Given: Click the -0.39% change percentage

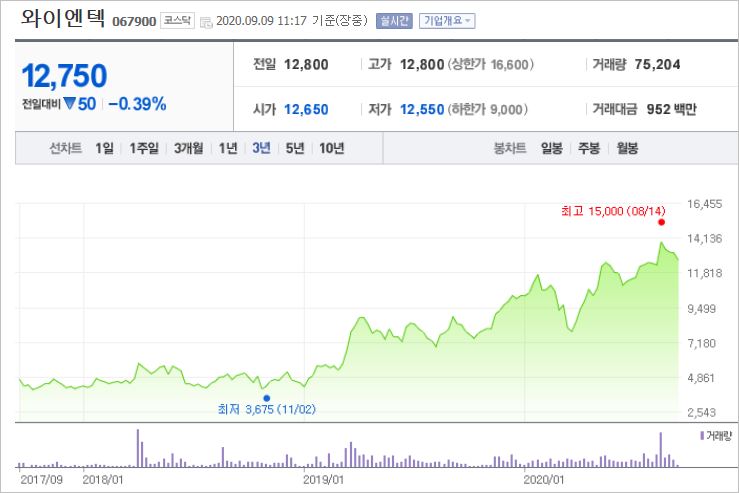Looking at the screenshot, I should click(137, 104).
